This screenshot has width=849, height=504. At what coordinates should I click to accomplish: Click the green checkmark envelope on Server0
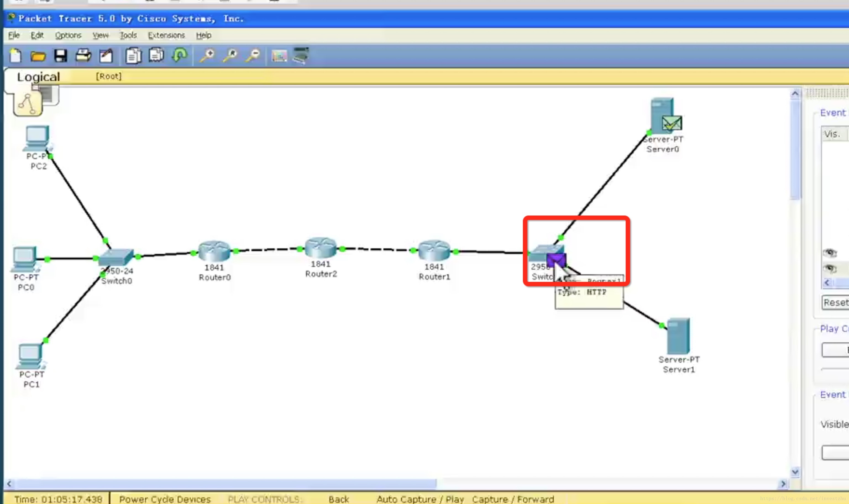click(672, 123)
